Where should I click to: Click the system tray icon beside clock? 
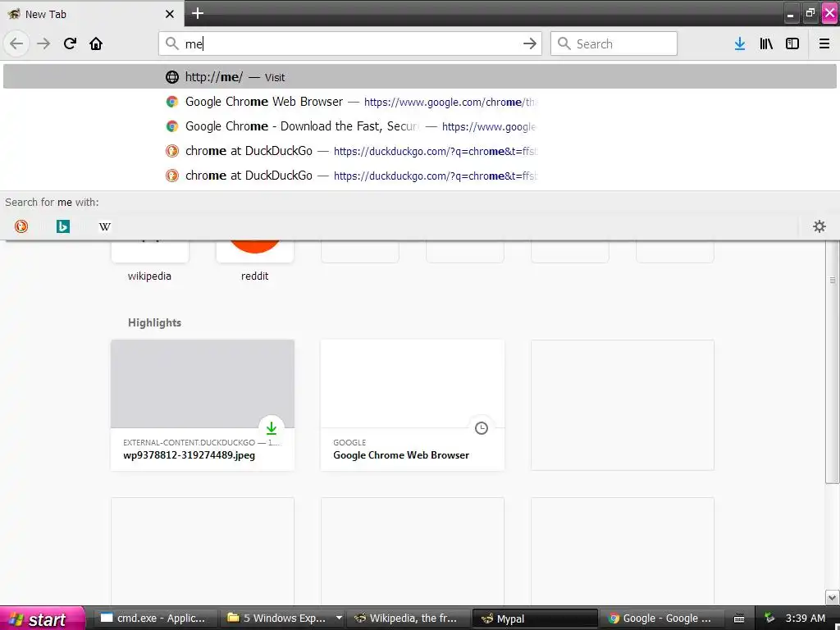click(x=769, y=619)
